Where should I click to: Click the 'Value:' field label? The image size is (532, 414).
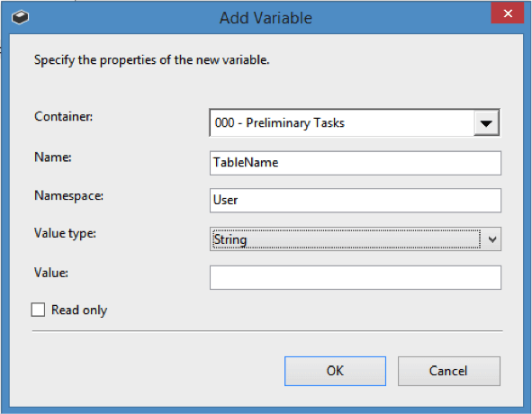click(51, 273)
